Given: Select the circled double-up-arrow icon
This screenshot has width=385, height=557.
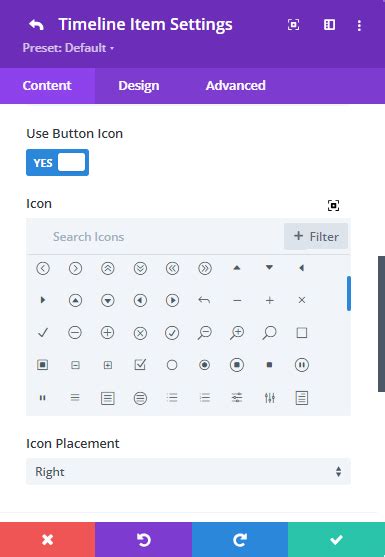Looking at the screenshot, I should (x=108, y=268).
